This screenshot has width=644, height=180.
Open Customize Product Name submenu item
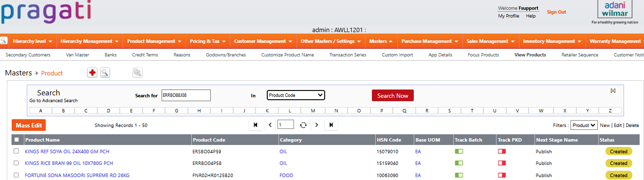[x=288, y=55]
